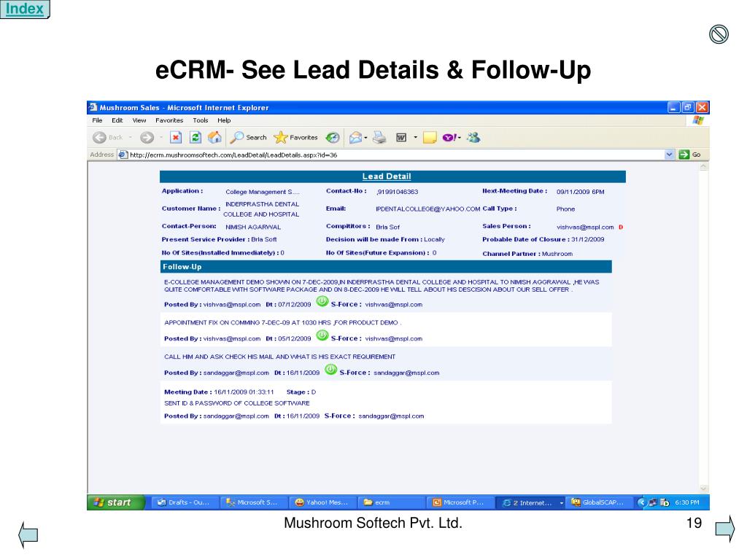Click the yellow Discuss note icon

pyautogui.click(x=429, y=138)
